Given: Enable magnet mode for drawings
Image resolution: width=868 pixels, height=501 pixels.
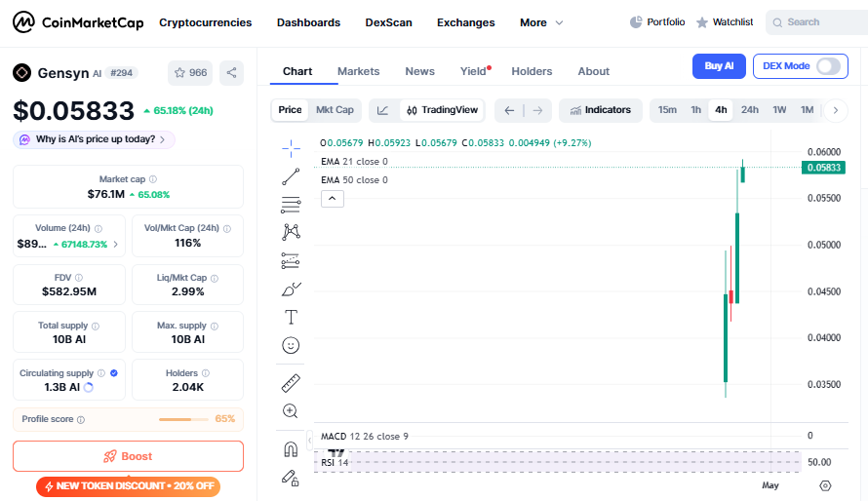Looking at the screenshot, I should [x=291, y=449].
